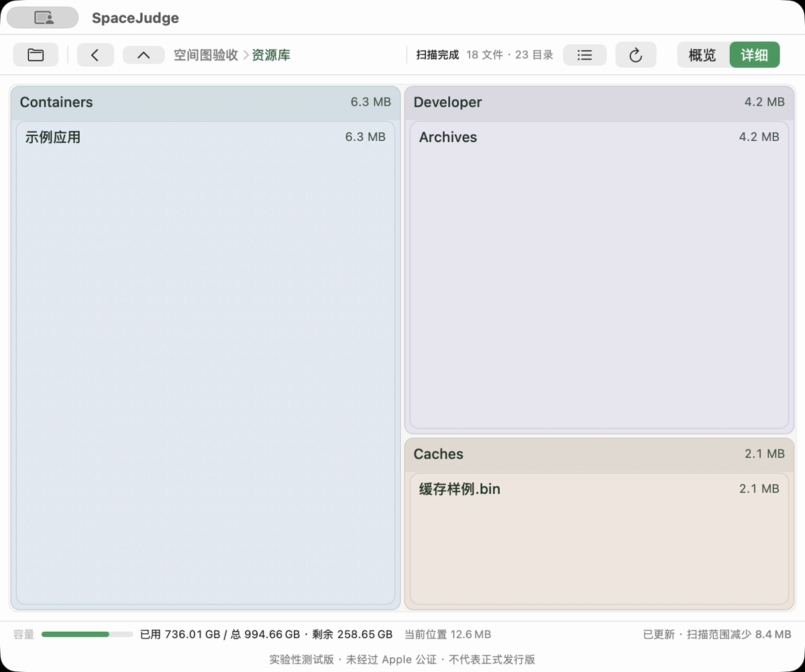This screenshot has width=805, height=672.
Task: Click the window profile icon at top-left
Action: coord(43,18)
